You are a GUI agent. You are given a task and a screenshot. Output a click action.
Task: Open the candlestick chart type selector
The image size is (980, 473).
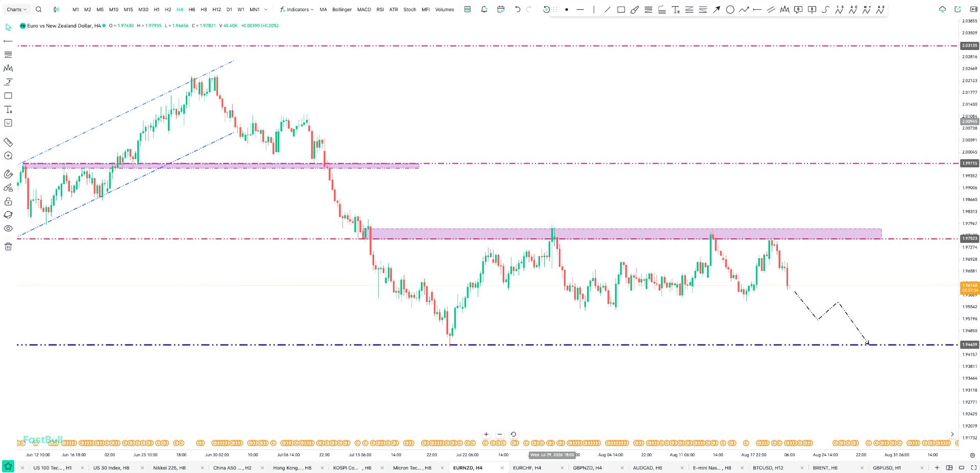[57, 9]
